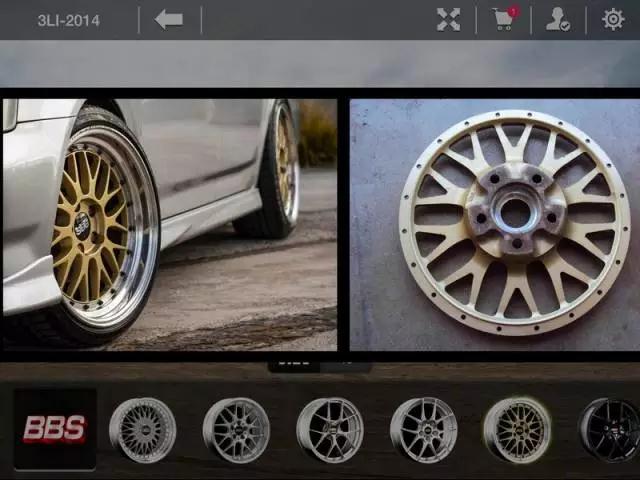Image resolution: width=640 pixels, height=480 pixels.
Task: Select the fourth silver split-spoke wheel thumbnail
Action: coord(423,430)
